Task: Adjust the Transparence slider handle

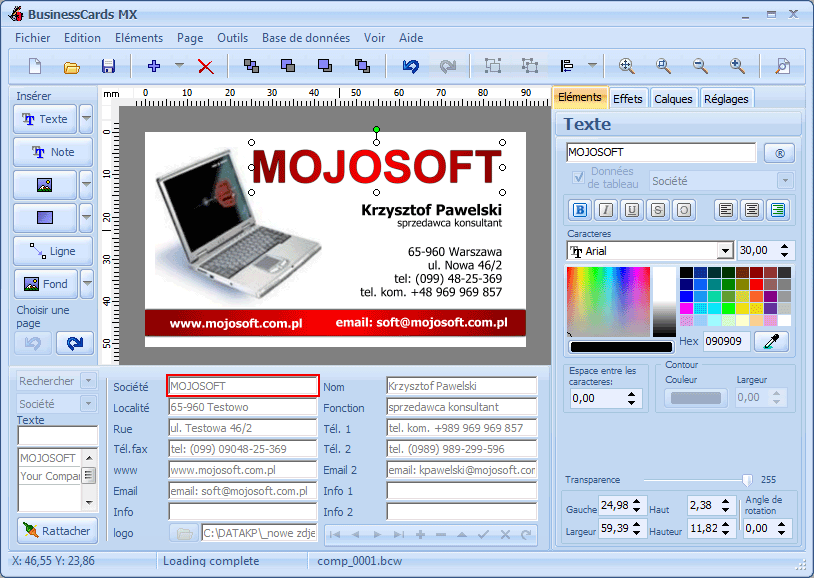Action: click(747, 480)
